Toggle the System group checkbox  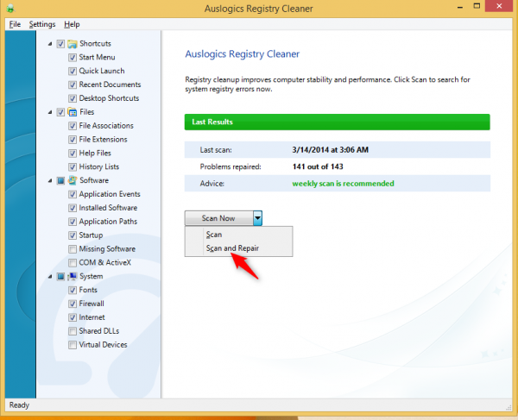coord(60,277)
